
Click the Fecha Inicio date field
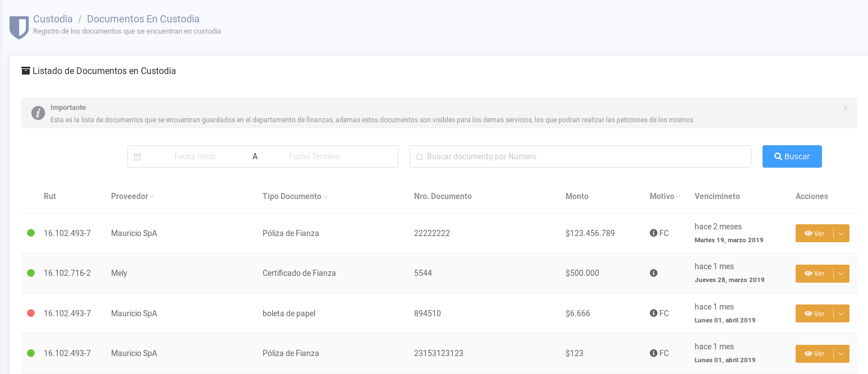tap(195, 156)
